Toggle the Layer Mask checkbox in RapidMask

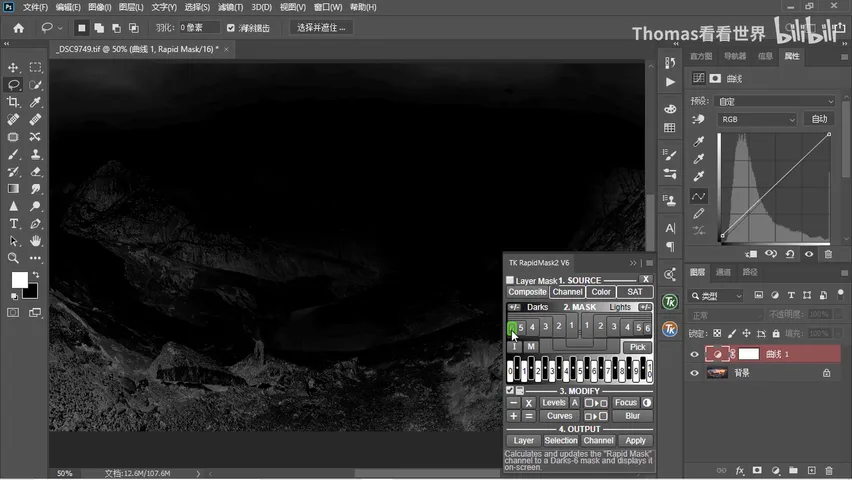(x=510, y=280)
